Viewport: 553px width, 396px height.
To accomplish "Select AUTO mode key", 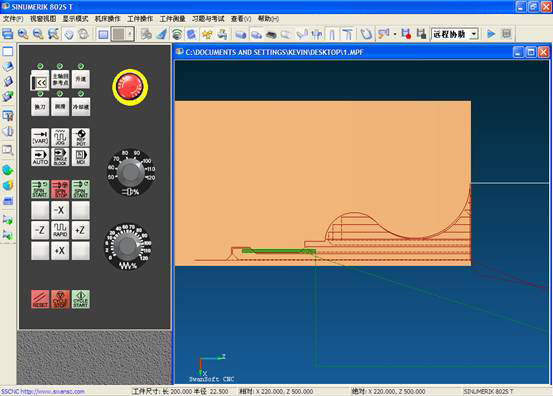I will tap(40, 157).
